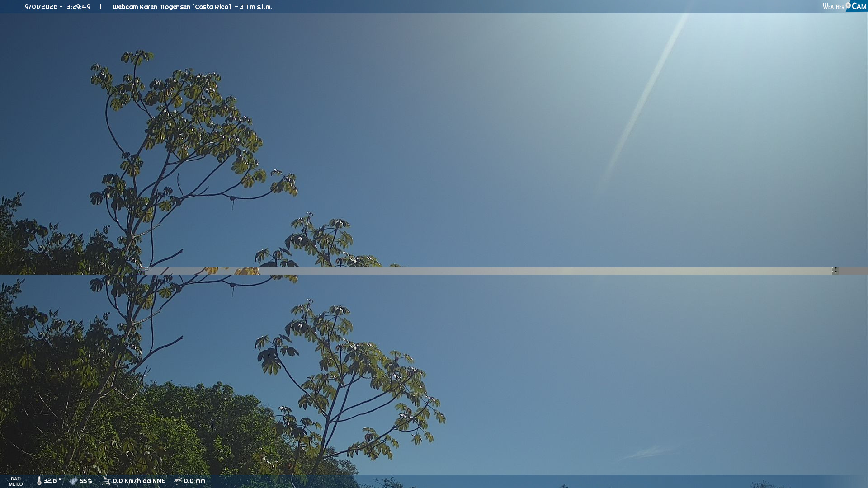
Task: Click the camera lens icon in WeatherCam logo
Action: click(x=848, y=5)
